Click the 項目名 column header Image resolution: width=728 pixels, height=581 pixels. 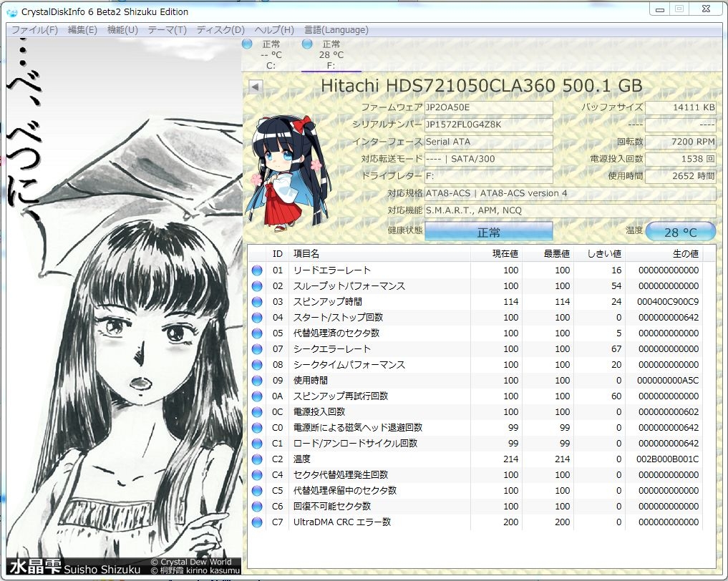(379, 254)
